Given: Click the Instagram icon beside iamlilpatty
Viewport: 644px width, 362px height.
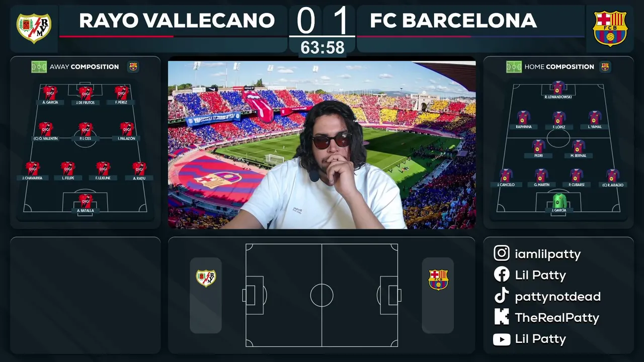Looking at the screenshot, I should [x=502, y=253].
